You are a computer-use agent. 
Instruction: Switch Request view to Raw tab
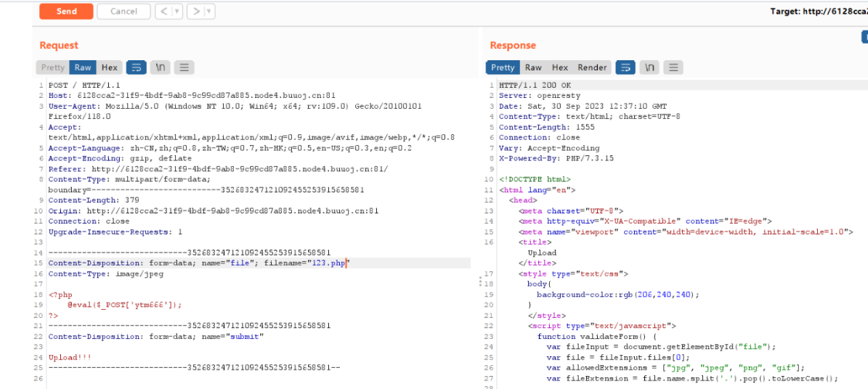[83, 67]
